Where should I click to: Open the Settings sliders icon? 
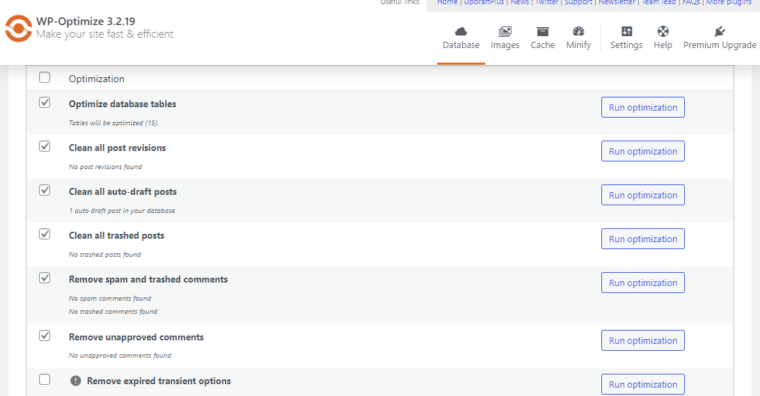pyautogui.click(x=626, y=32)
